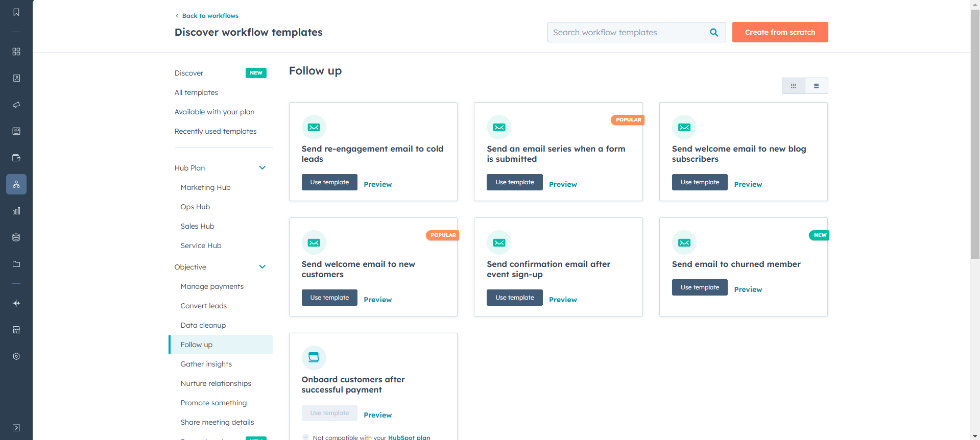
Task: Switch to list view layout
Action: coord(816,86)
